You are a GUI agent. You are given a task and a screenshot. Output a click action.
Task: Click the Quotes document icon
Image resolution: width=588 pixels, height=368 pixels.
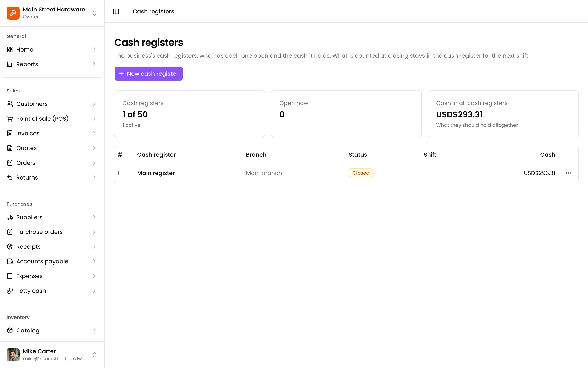10,148
